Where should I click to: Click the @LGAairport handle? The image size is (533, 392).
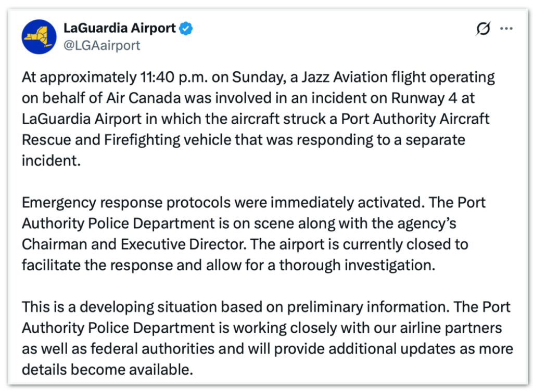[101, 46]
